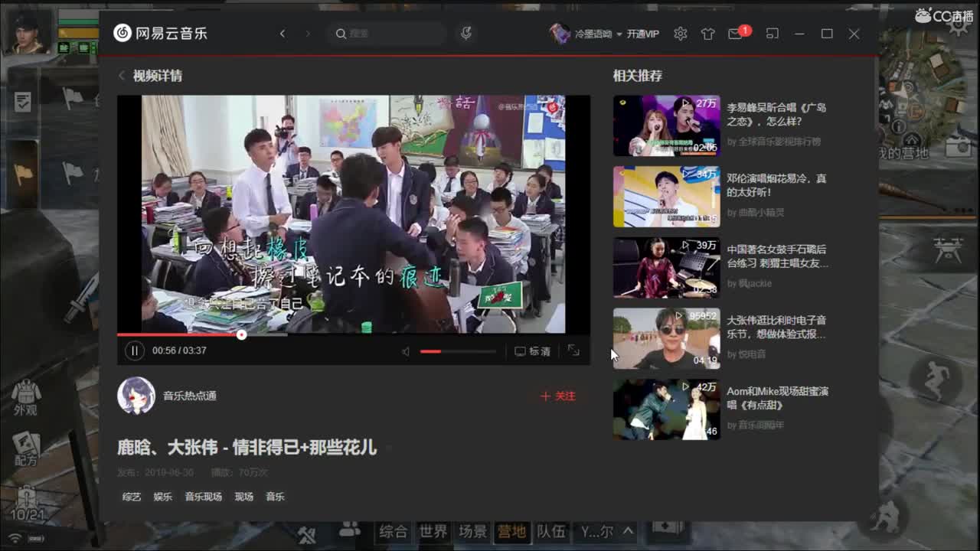Image resolution: width=980 pixels, height=551 pixels.
Task: Seek on the video progress bar
Action: click(x=353, y=334)
